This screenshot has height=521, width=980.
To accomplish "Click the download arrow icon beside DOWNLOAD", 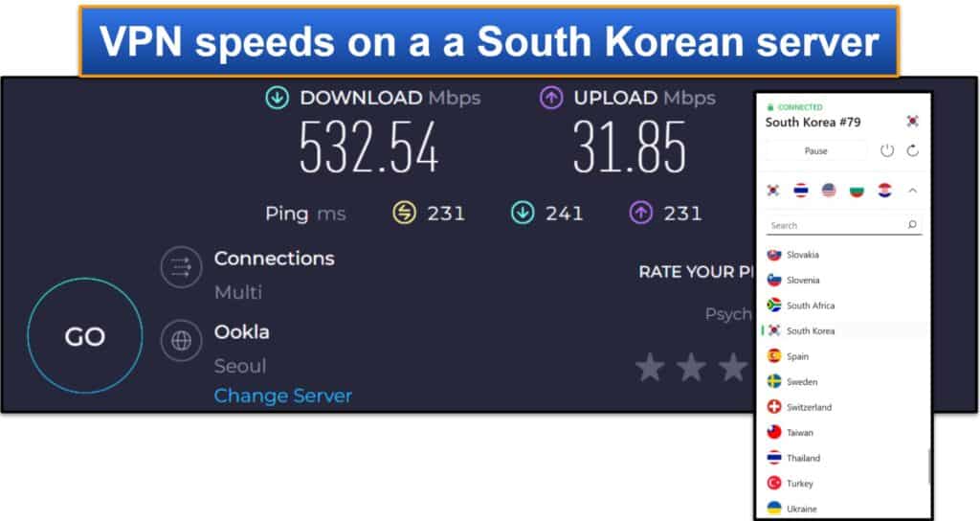I will [277, 98].
